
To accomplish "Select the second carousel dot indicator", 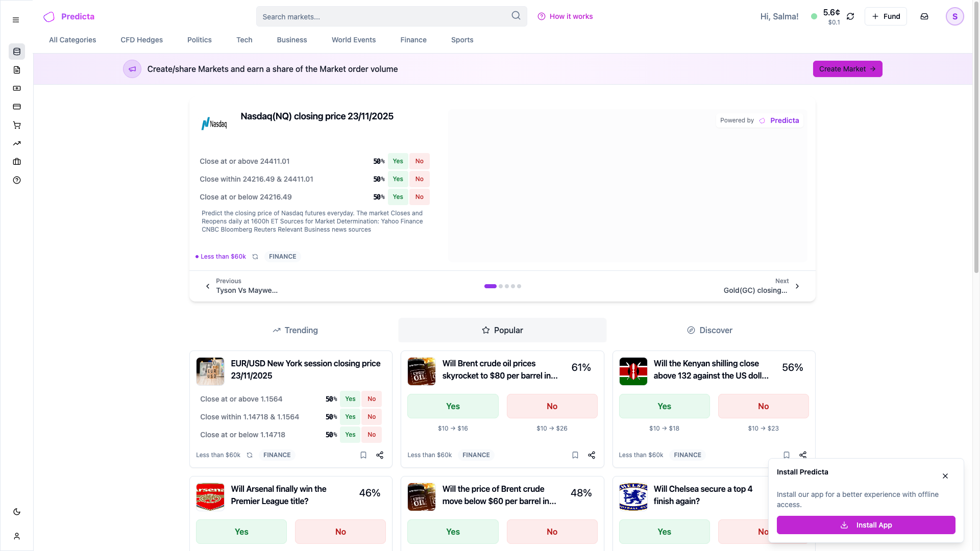I will (x=500, y=286).
